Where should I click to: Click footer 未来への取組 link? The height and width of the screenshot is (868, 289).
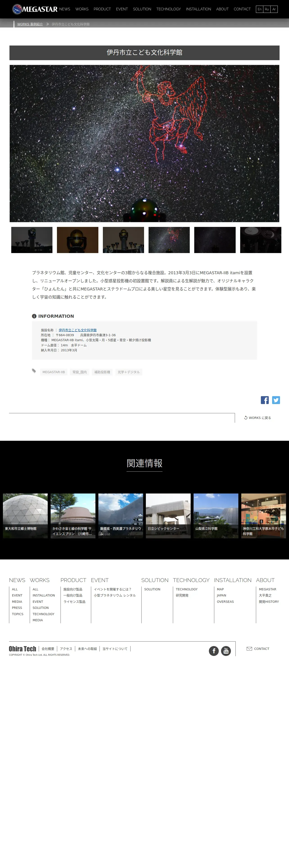click(x=87, y=649)
